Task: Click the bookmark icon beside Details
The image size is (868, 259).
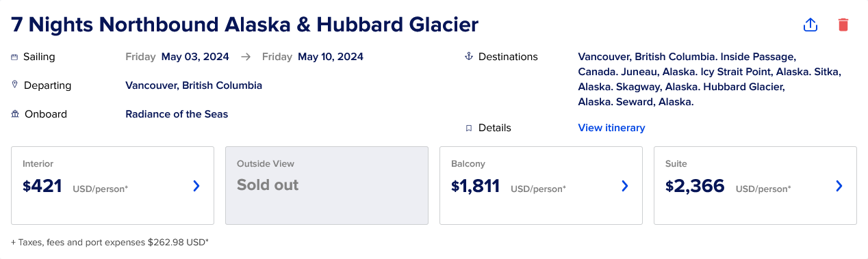Action: (469, 128)
